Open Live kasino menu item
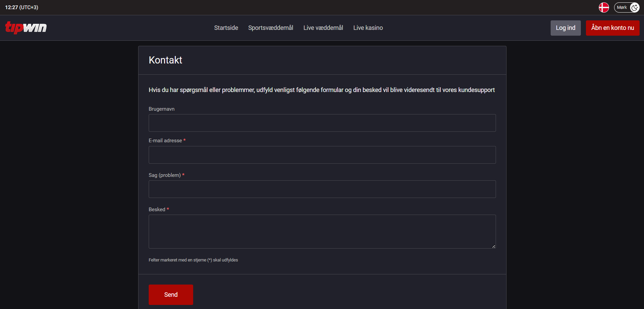 [368, 28]
